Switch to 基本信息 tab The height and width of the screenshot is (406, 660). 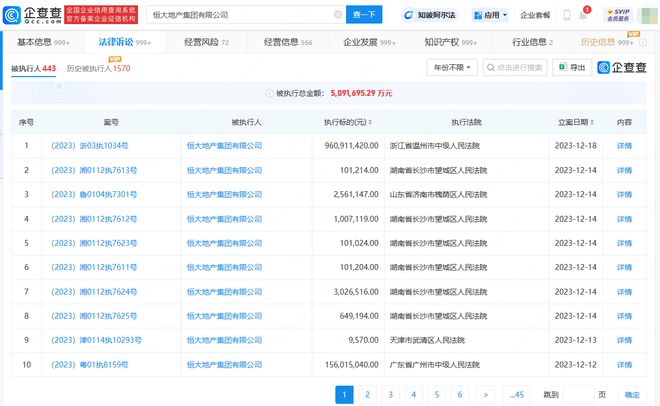pyautogui.click(x=43, y=42)
